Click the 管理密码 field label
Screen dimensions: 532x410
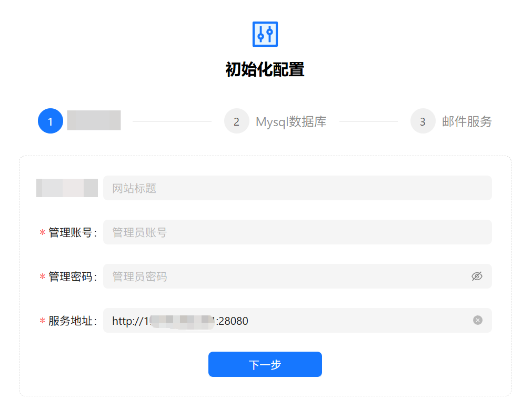pos(71,277)
